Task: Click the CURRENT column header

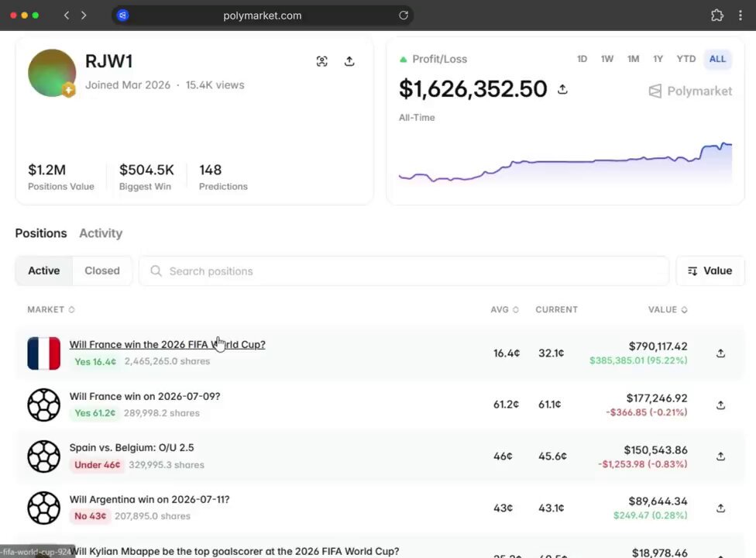Action: coord(556,310)
